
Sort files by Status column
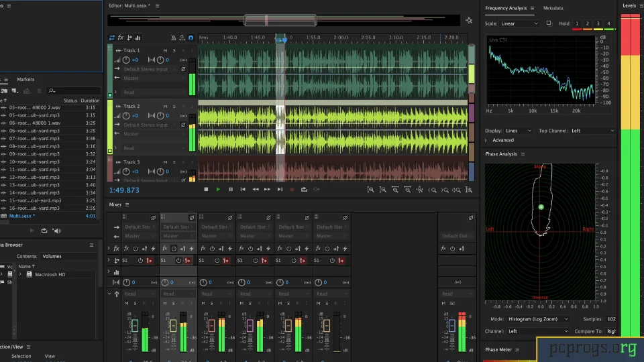click(x=70, y=101)
